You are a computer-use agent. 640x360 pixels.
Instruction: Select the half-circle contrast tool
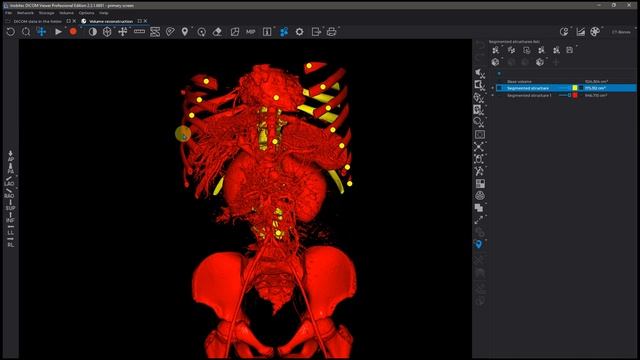click(93, 32)
